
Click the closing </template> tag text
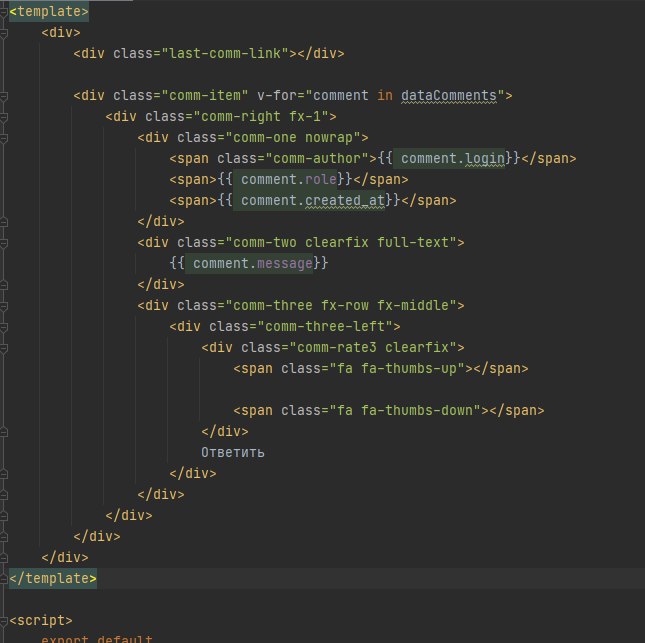pos(53,578)
